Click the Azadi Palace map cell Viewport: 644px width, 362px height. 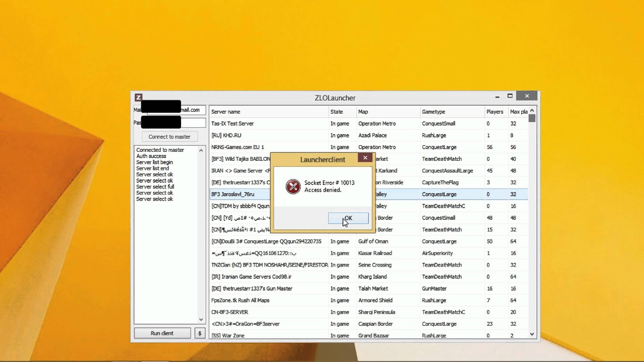click(372, 135)
